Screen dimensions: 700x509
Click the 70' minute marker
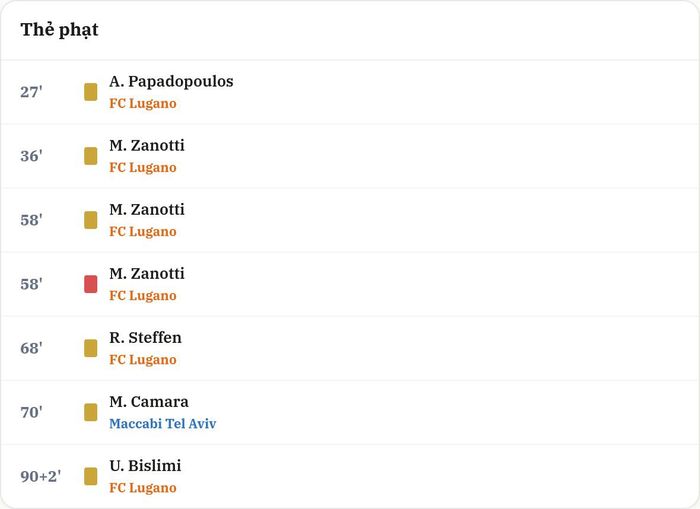pyautogui.click(x=31, y=412)
